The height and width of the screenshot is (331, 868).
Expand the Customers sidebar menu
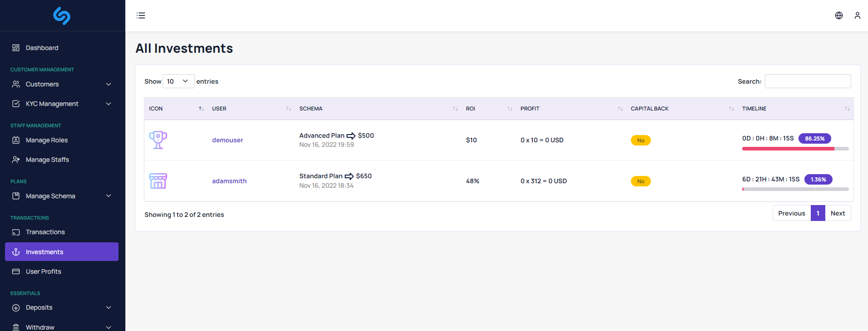[62, 84]
